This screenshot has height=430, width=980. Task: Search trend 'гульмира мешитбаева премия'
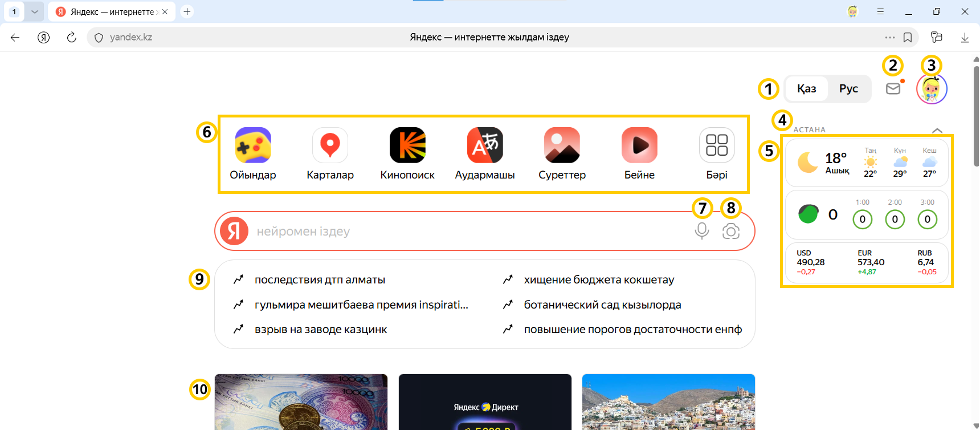click(361, 305)
